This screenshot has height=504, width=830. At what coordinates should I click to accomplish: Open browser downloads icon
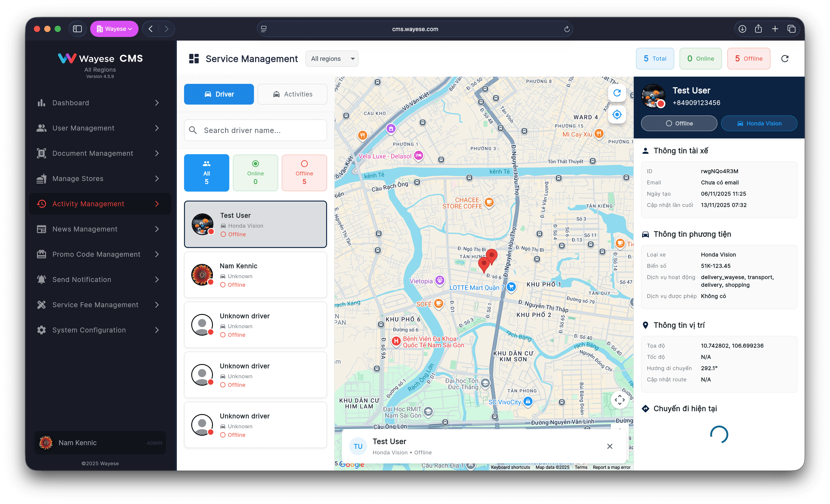(742, 29)
